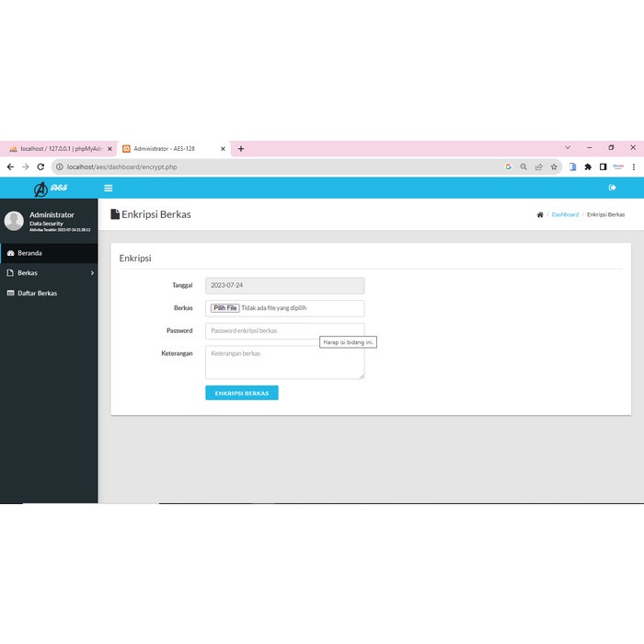Image resolution: width=644 pixels, height=644 pixels.
Task: Click the profile avatar in the browser toolbar
Action: click(618, 167)
